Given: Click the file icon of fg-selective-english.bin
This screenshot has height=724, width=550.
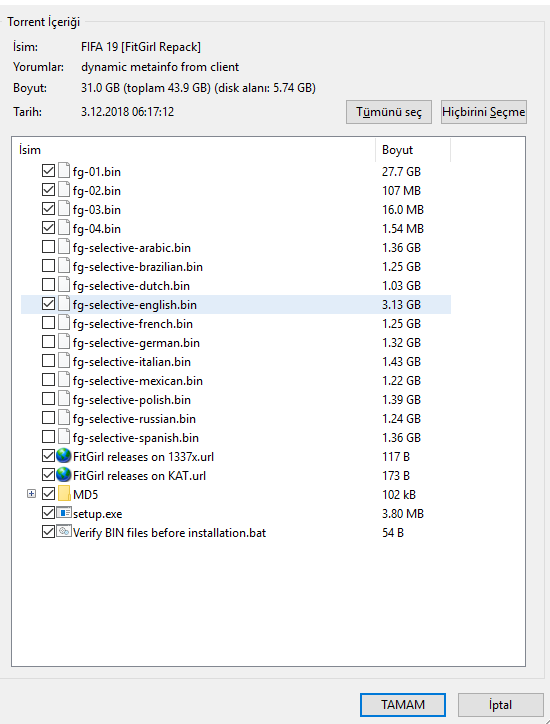Looking at the screenshot, I should (64, 304).
